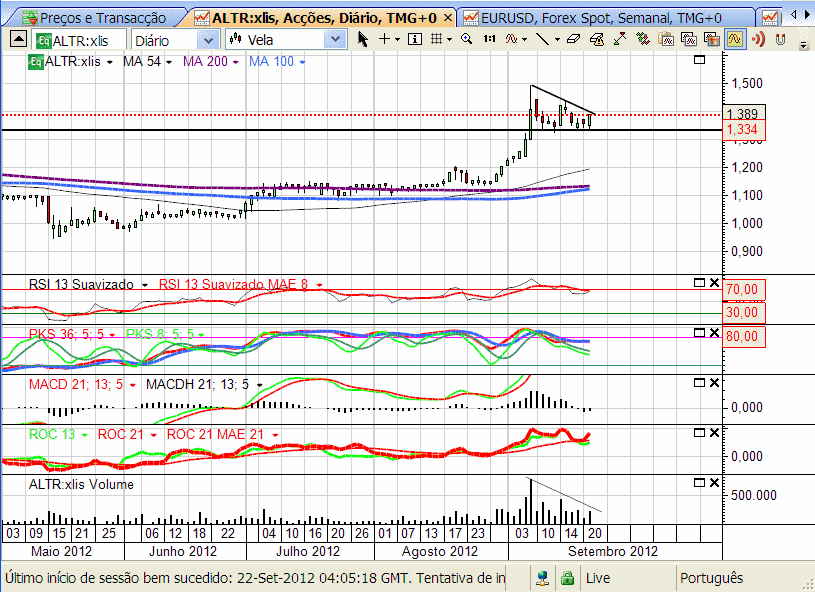Click the magnet snap icon
The width and height of the screenshot is (815, 592).
click(781, 39)
